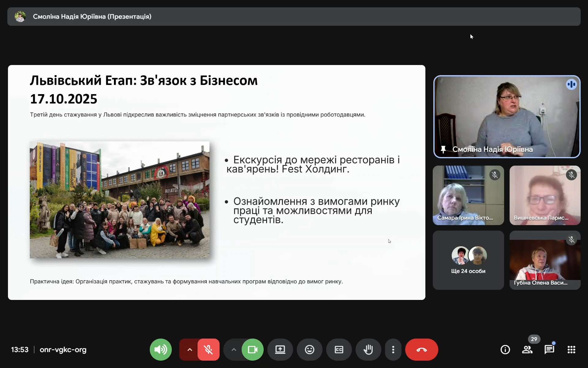Toggle the green speaker audio button
The image size is (588, 368).
click(x=160, y=350)
